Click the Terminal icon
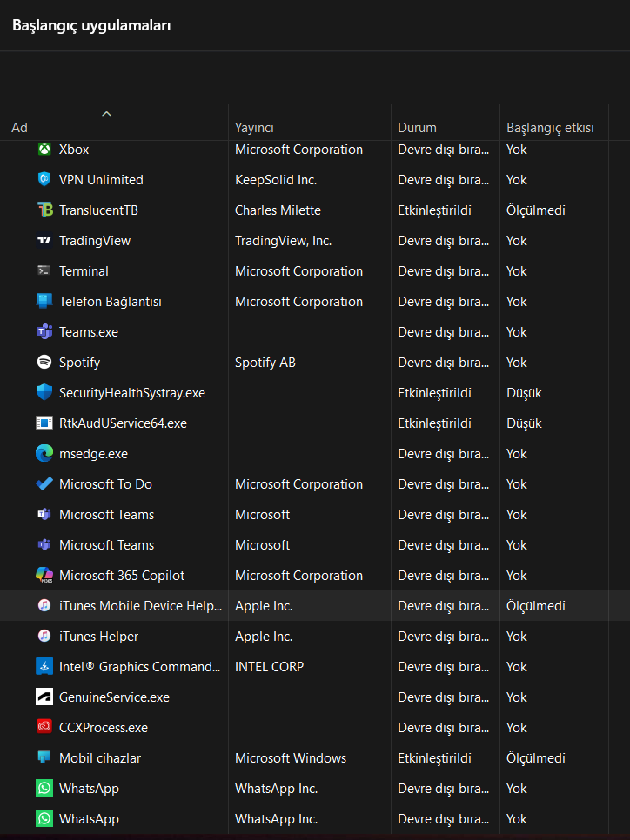 coord(44,271)
